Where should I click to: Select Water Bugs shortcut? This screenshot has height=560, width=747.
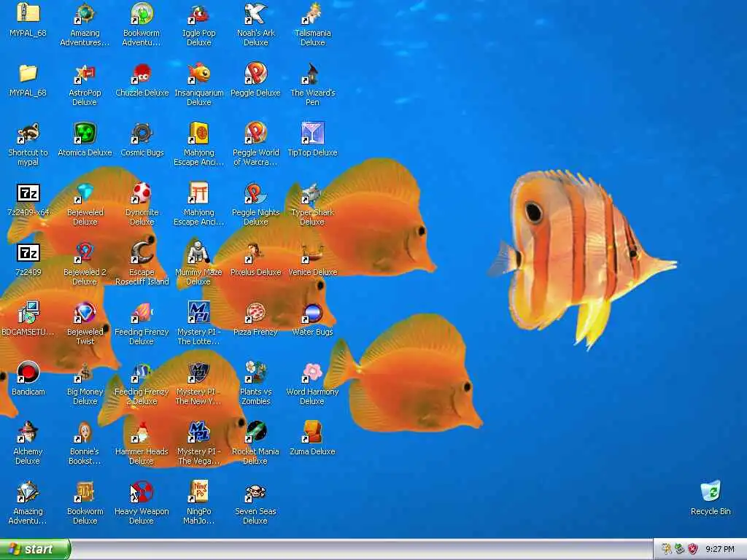(x=312, y=312)
